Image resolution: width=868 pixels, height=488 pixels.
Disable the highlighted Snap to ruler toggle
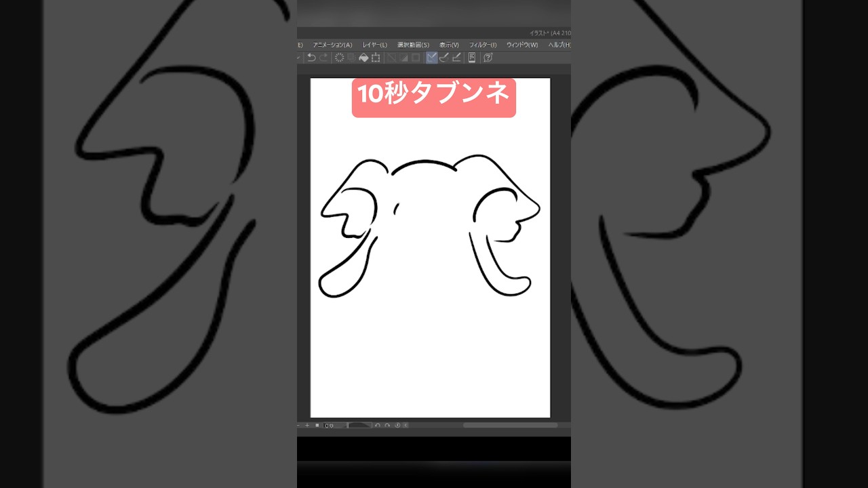(431, 57)
